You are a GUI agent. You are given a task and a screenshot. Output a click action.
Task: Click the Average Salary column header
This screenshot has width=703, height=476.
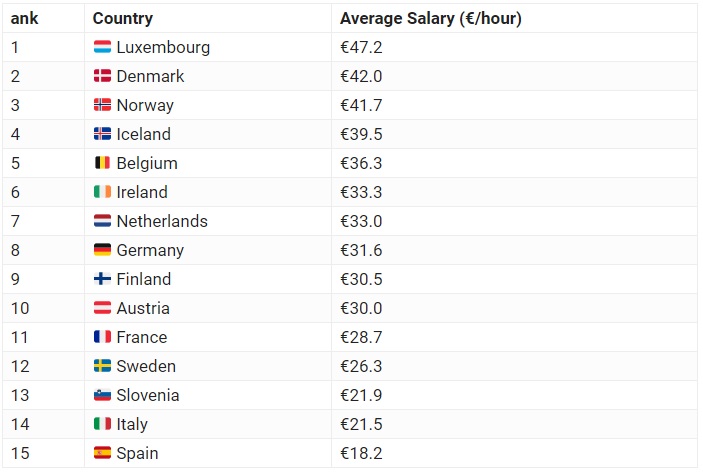tap(430, 19)
